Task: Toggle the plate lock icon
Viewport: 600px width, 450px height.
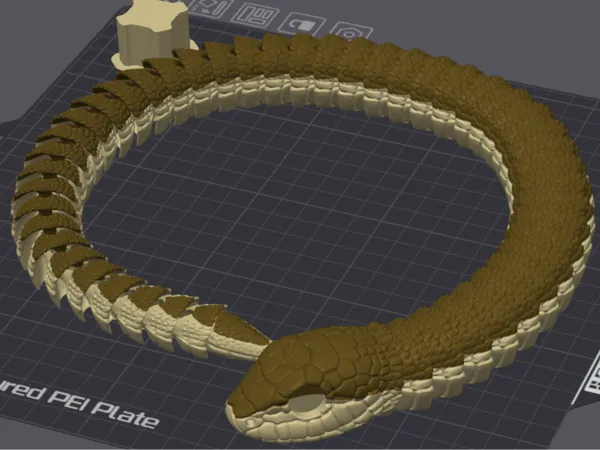Action: (x=302, y=24)
